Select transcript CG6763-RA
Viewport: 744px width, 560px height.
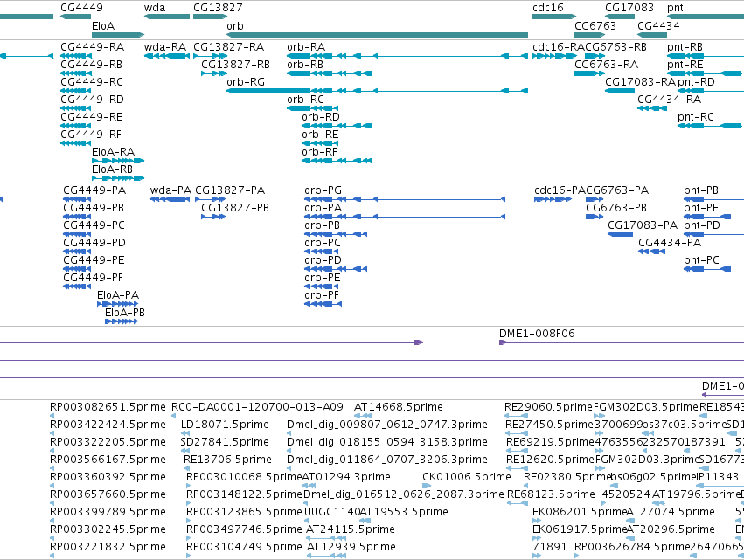click(x=606, y=65)
